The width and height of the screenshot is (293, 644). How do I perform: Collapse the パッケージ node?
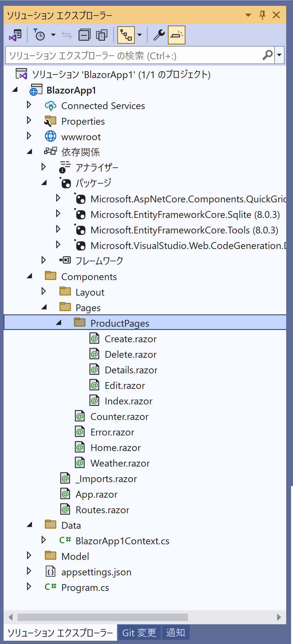(x=44, y=183)
